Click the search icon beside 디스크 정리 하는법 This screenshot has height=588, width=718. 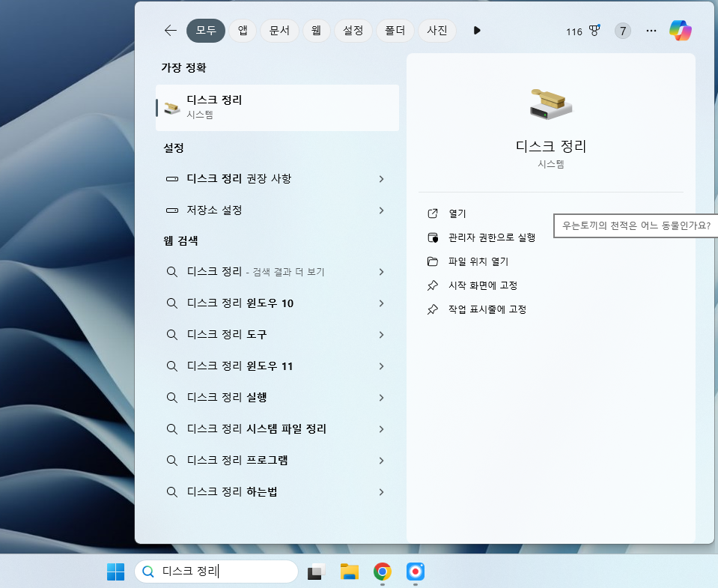tap(171, 492)
